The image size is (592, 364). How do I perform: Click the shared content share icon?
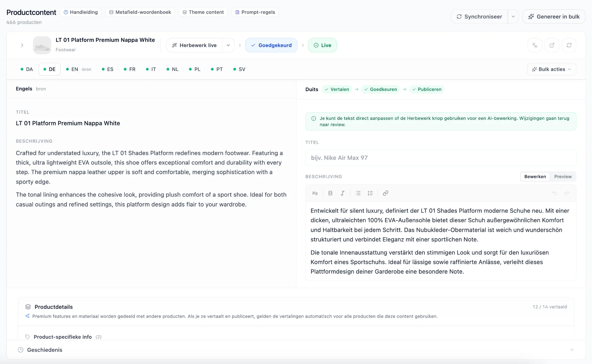[x=27, y=316]
